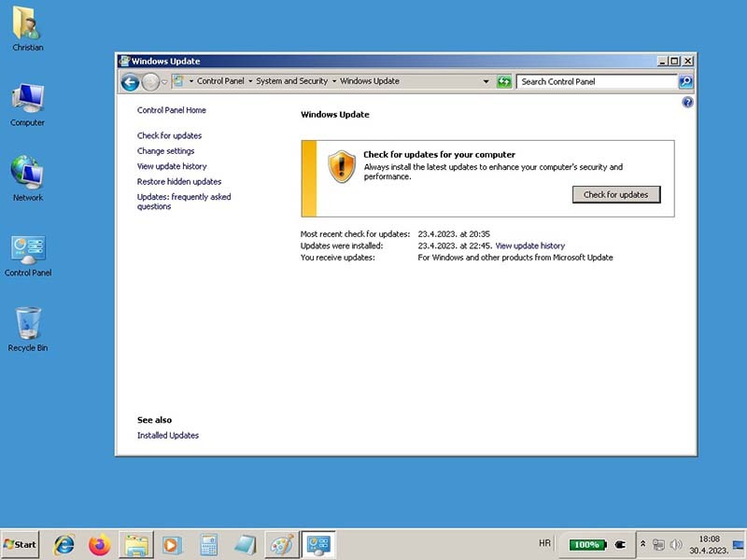
Task: Click the Check for updates button
Action: [616, 194]
